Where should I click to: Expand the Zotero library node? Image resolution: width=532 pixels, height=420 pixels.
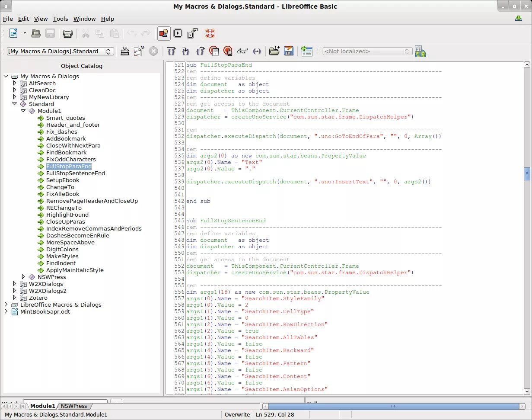tap(15, 298)
